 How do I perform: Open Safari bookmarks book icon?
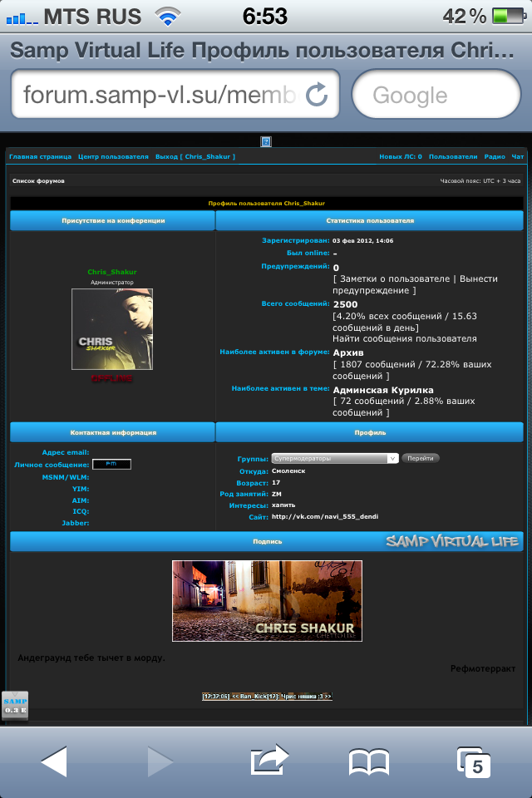coord(368,762)
